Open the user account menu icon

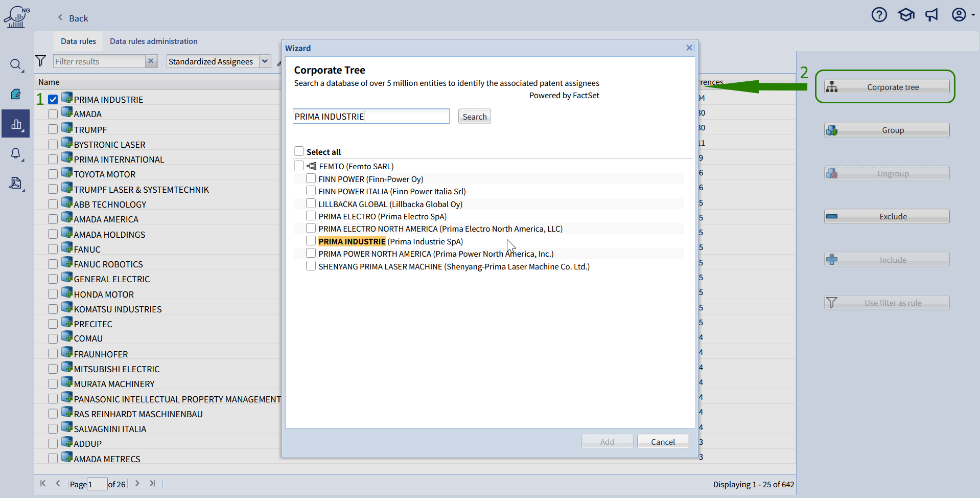pyautogui.click(x=959, y=15)
